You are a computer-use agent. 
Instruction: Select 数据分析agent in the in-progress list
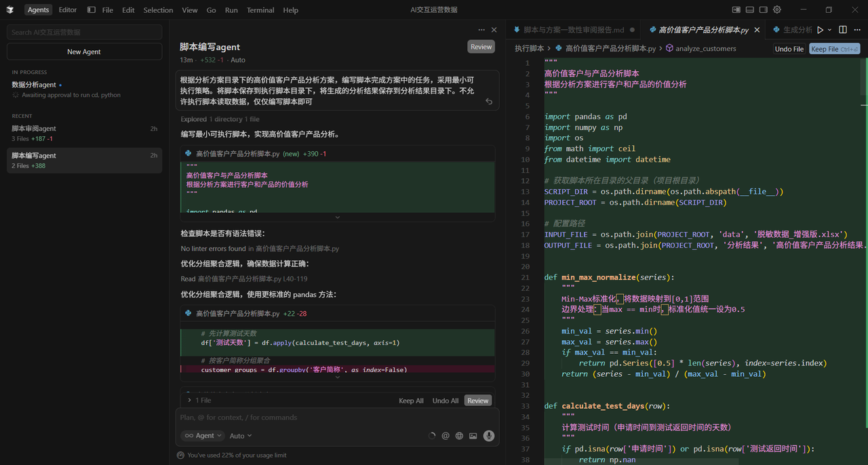[x=34, y=85]
